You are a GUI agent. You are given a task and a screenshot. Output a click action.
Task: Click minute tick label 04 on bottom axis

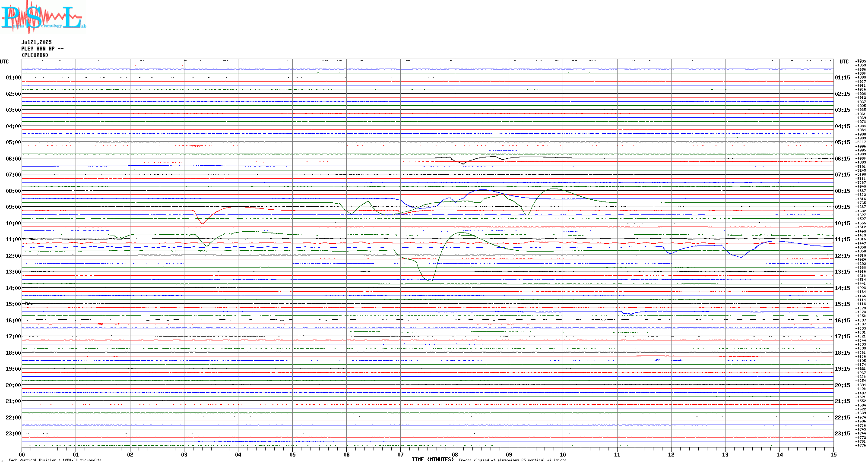tap(238, 454)
